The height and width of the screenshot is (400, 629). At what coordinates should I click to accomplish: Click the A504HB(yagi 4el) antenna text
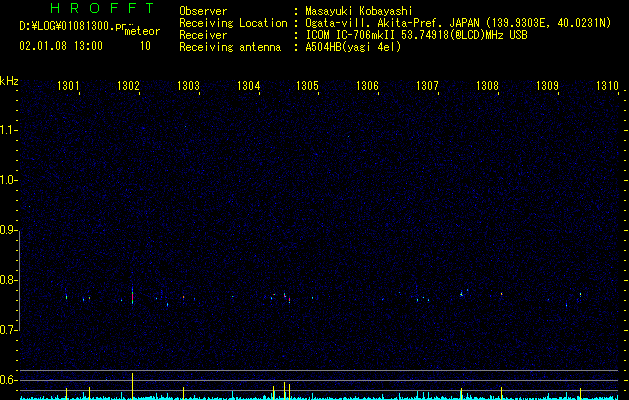coord(353,47)
